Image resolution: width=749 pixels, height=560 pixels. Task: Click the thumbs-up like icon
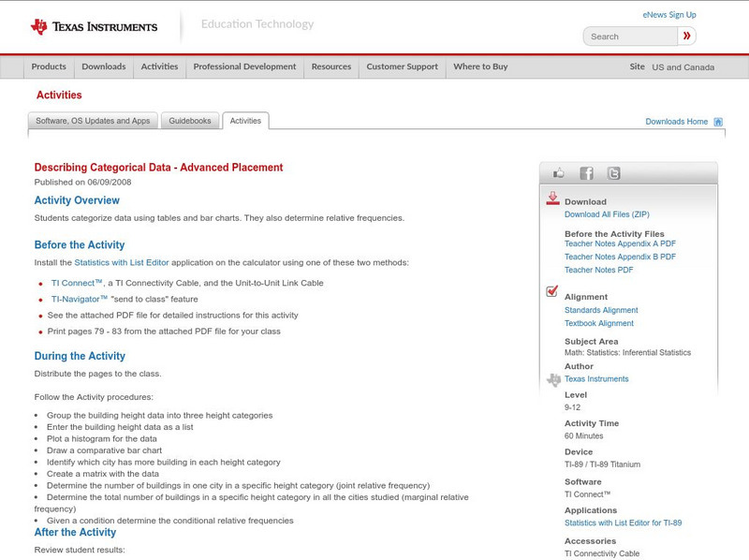click(559, 173)
